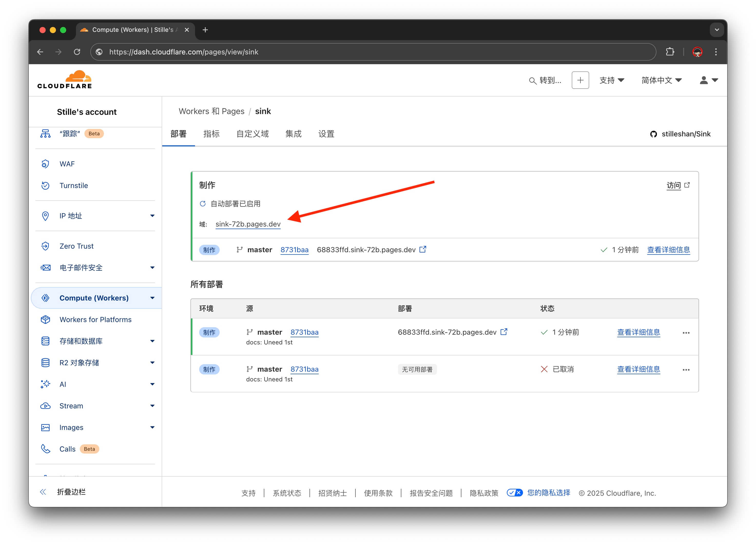Screen dimensions: 756x545
Task: Click 查看详细信息 in the 制作 card
Action: [x=668, y=250]
